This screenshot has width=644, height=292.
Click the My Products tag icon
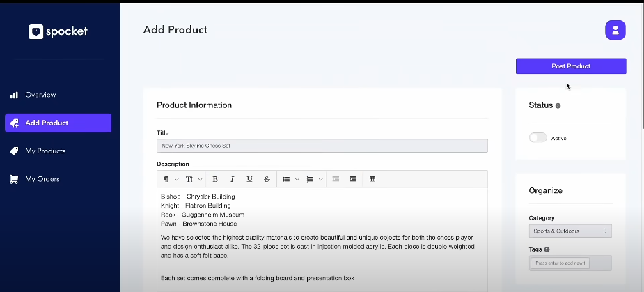pyautogui.click(x=14, y=151)
